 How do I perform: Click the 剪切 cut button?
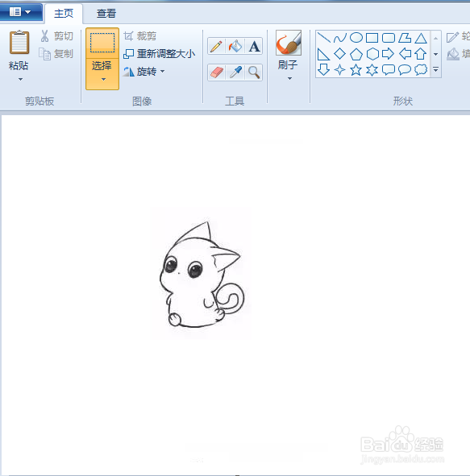pyautogui.click(x=56, y=36)
